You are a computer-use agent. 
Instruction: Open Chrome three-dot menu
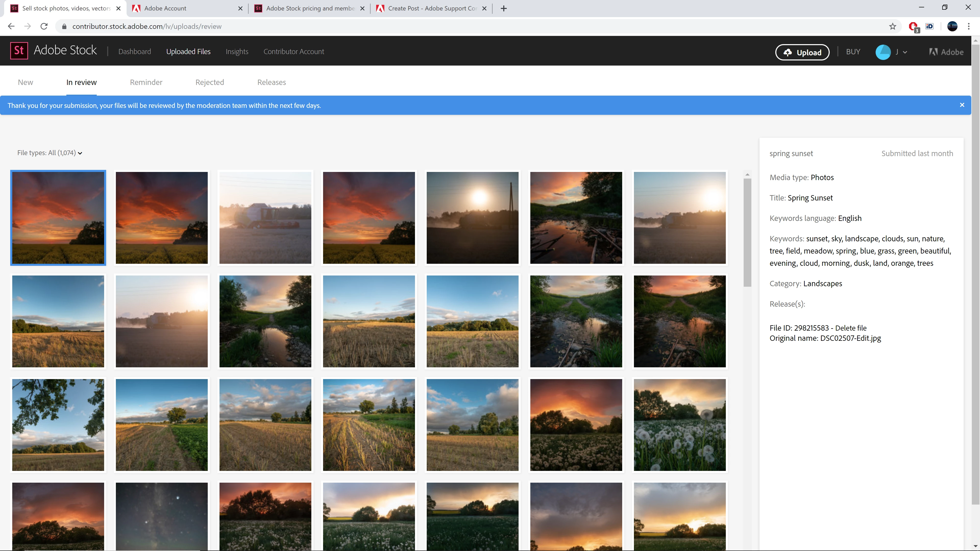(969, 26)
